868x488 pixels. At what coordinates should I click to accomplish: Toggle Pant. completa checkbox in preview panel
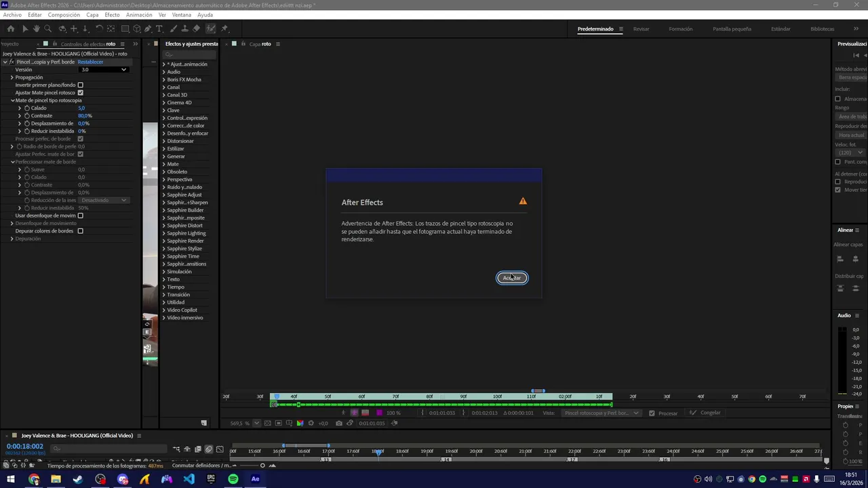coord(837,162)
